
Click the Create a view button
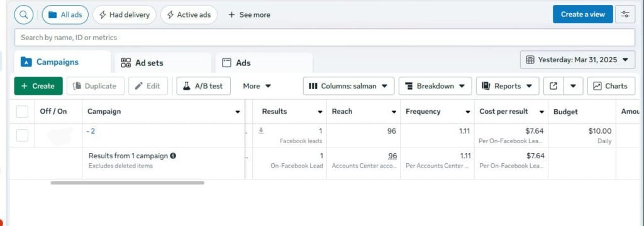tap(583, 14)
